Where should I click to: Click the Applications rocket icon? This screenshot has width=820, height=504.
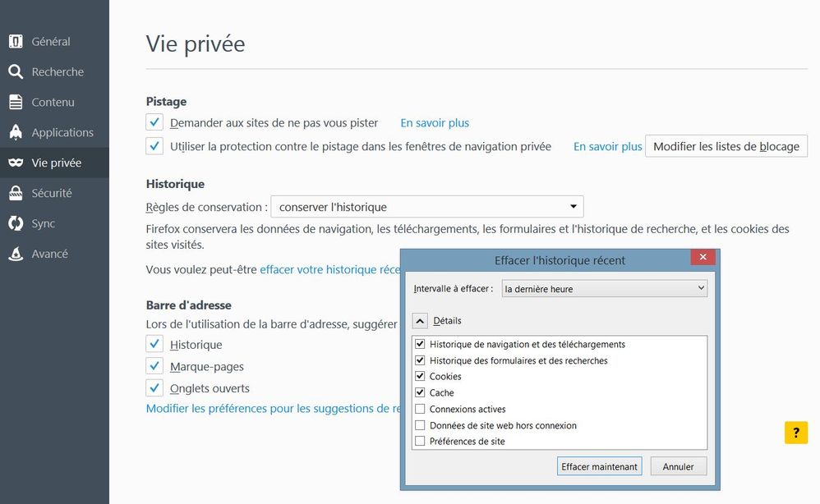[16, 133]
